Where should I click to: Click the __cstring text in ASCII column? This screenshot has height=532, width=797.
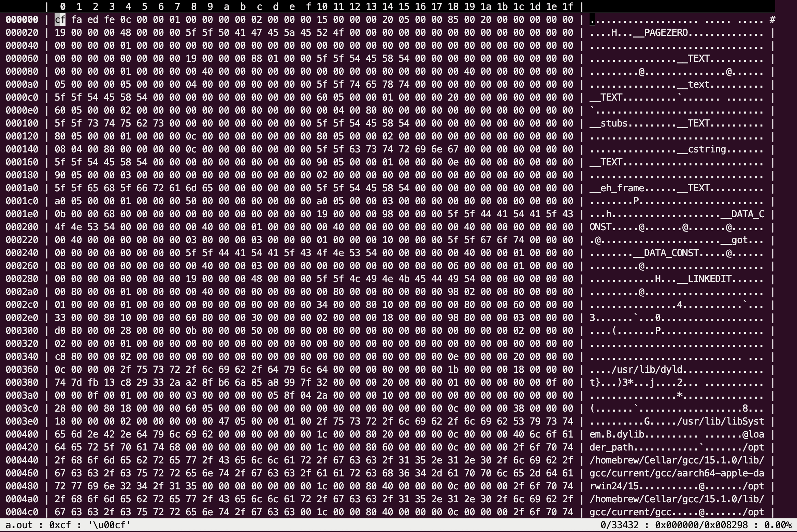(701, 149)
